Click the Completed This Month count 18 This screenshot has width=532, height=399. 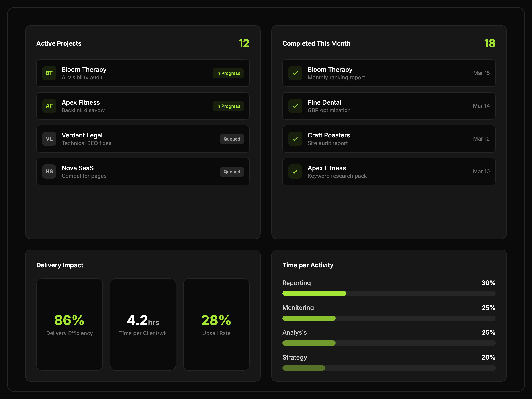coord(489,43)
